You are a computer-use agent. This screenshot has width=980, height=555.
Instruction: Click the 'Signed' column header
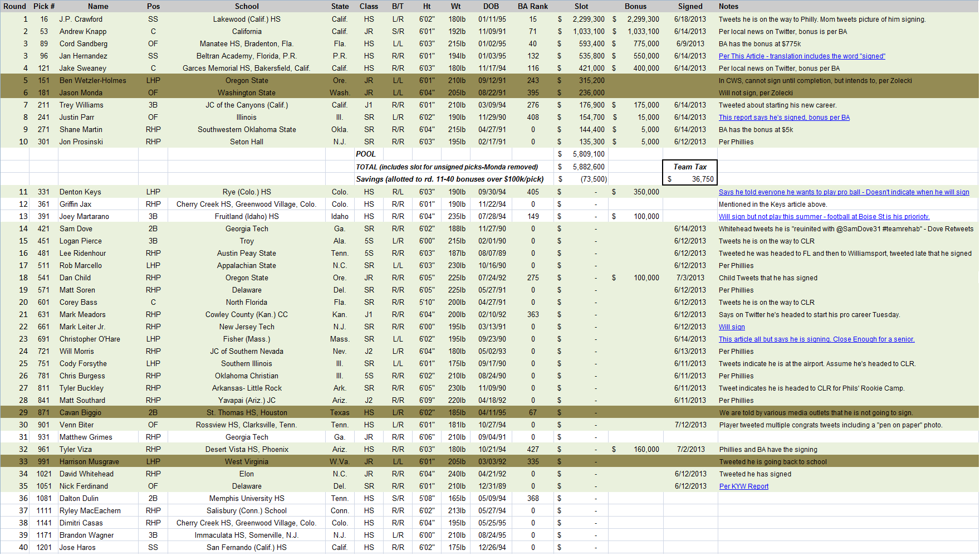click(690, 6)
